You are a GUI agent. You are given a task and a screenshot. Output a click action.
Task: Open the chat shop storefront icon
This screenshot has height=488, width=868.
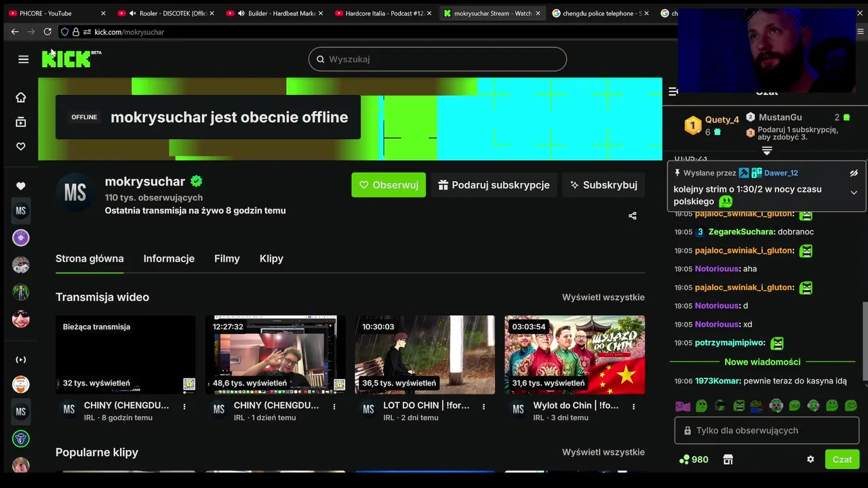coord(728,460)
